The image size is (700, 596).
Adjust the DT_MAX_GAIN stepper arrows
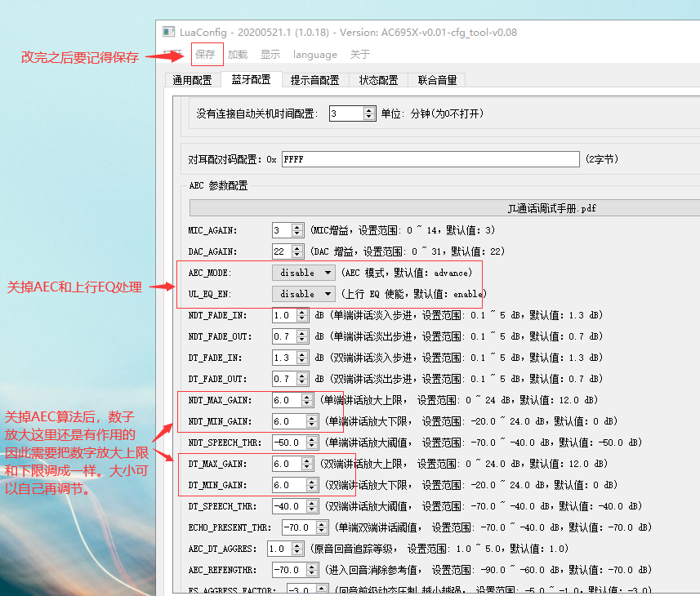point(307,464)
